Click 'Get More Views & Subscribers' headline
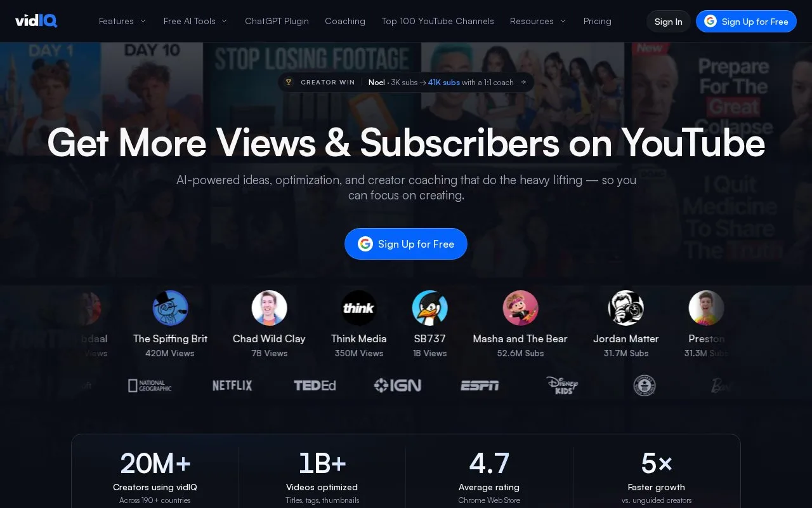 pos(406,142)
